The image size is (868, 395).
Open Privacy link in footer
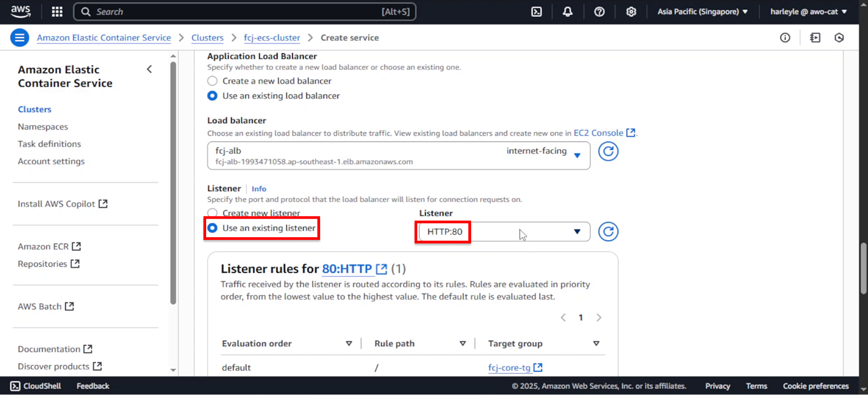717,386
